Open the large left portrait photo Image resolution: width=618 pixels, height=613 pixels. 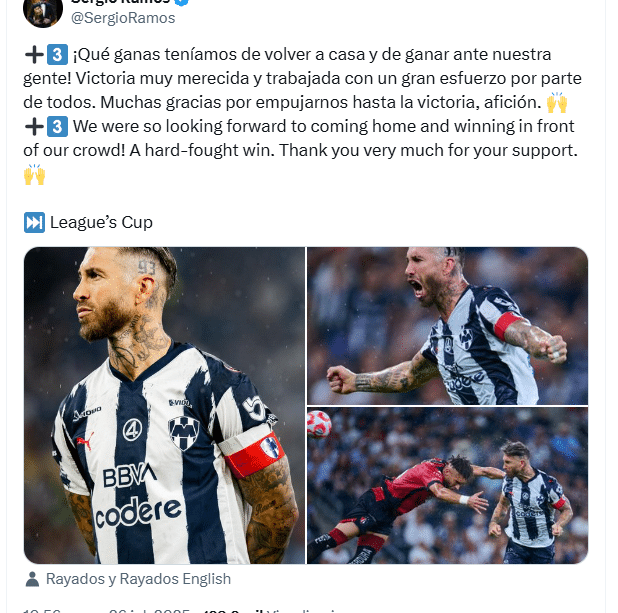pyautogui.click(x=164, y=405)
